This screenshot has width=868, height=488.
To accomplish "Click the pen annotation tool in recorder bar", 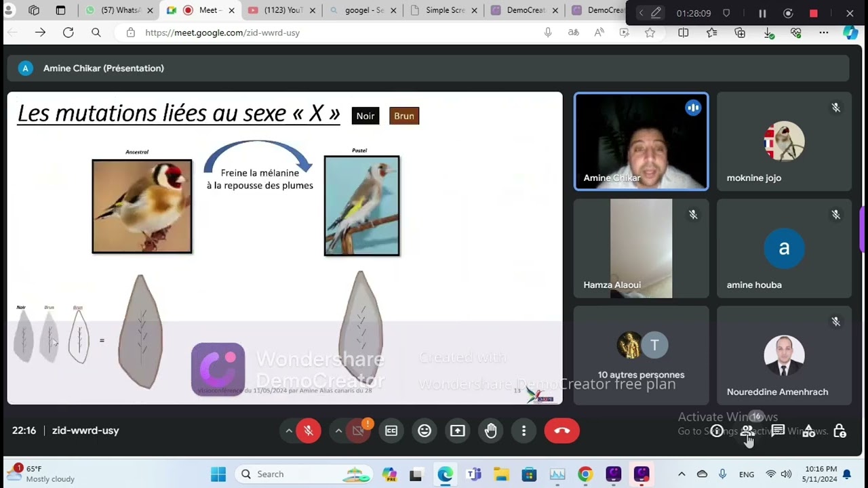I will tap(656, 14).
